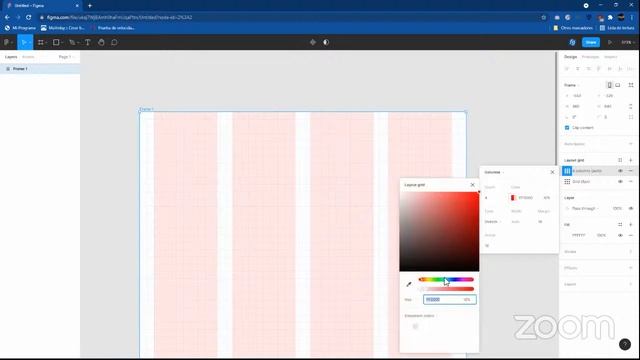Hide the 4 columns layout grid
This screenshot has height=360, width=640.
620,171
